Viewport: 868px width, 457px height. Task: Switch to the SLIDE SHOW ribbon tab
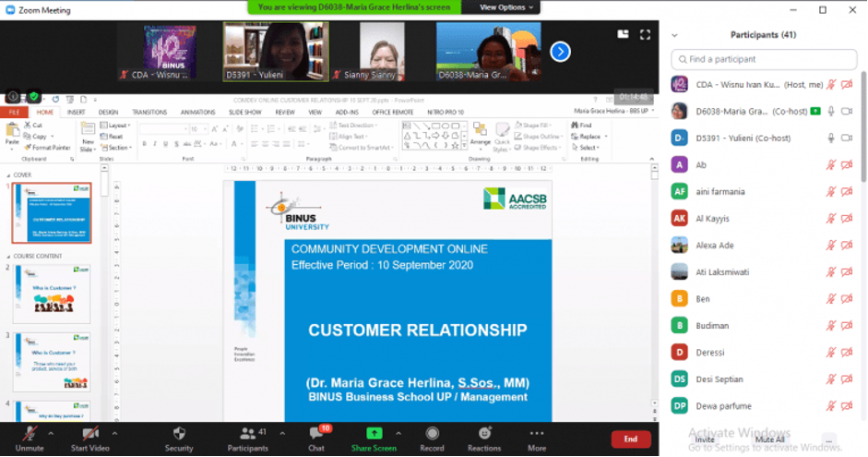(245, 112)
